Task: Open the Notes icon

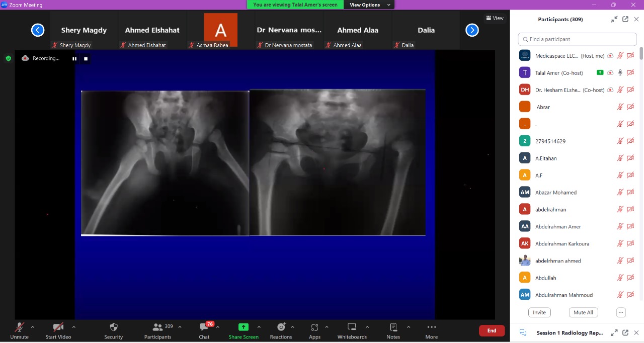Action: click(x=393, y=327)
